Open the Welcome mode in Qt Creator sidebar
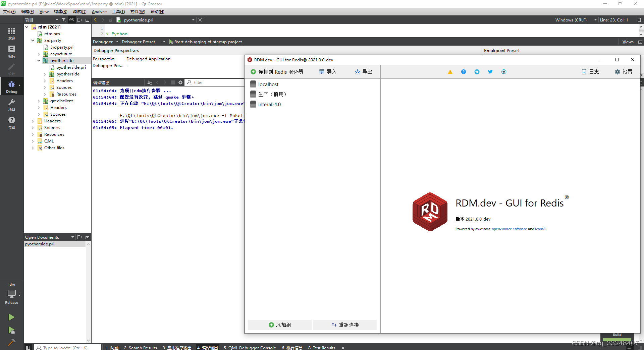Viewport: 644px width, 350px height. 12,34
